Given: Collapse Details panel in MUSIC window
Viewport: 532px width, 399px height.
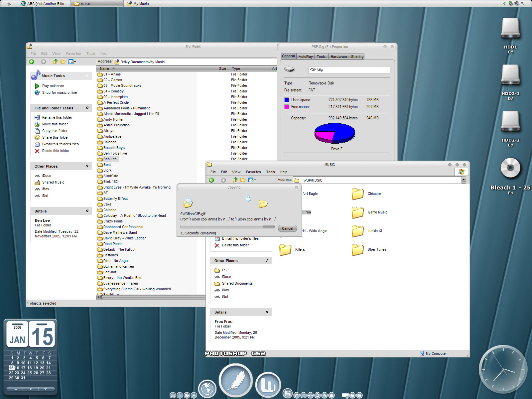Looking at the screenshot, I should 267,312.
